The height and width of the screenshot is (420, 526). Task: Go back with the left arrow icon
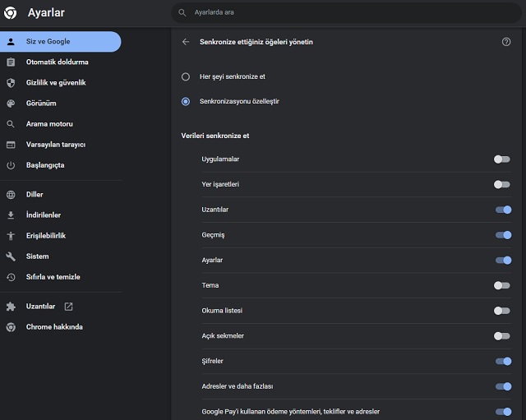(x=186, y=42)
